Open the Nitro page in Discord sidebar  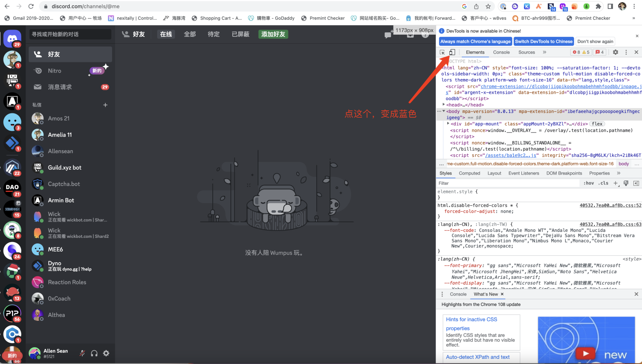coord(70,71)
